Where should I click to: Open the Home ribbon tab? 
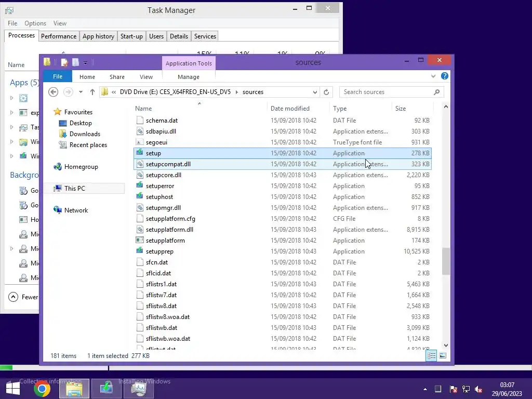pos(87,77)
